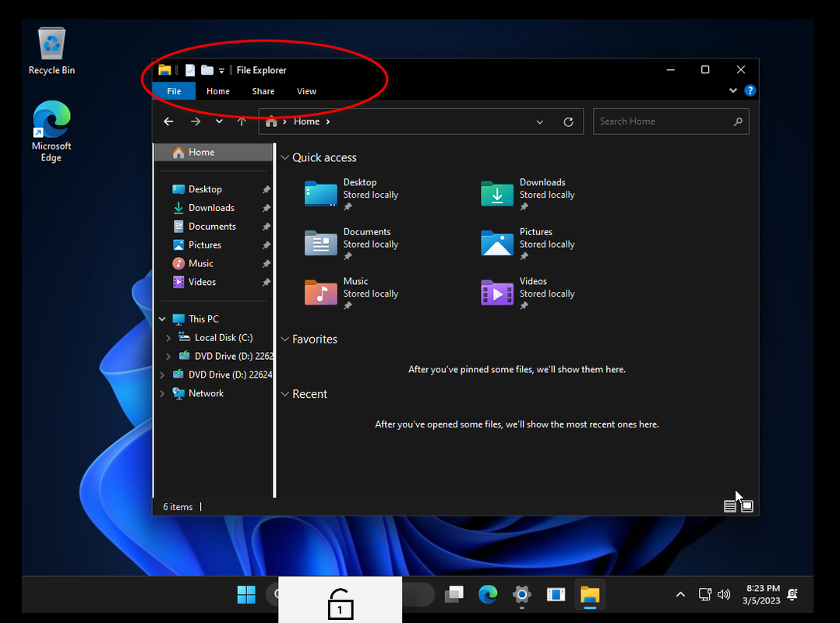The width and height of the screenshot is (840, 623).
Task: Go forward with the Forward arrow
Action: 196,121
